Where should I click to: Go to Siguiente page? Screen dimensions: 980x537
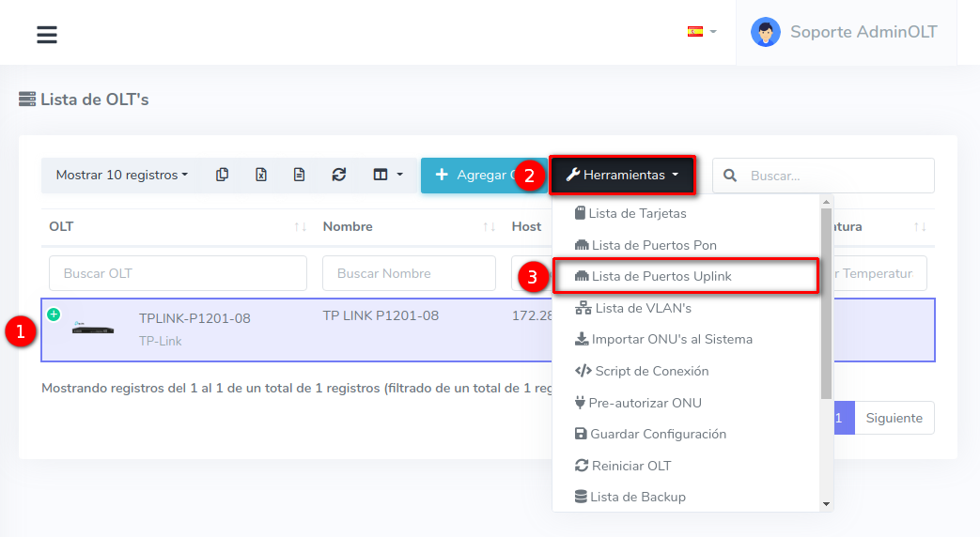(894, 418)
